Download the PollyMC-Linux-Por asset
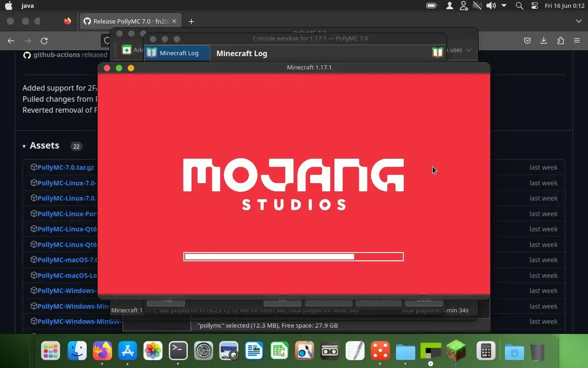Image resolution: width=588 pixels, height=368 pixels. pyautogui.click(x=67, y=214)
